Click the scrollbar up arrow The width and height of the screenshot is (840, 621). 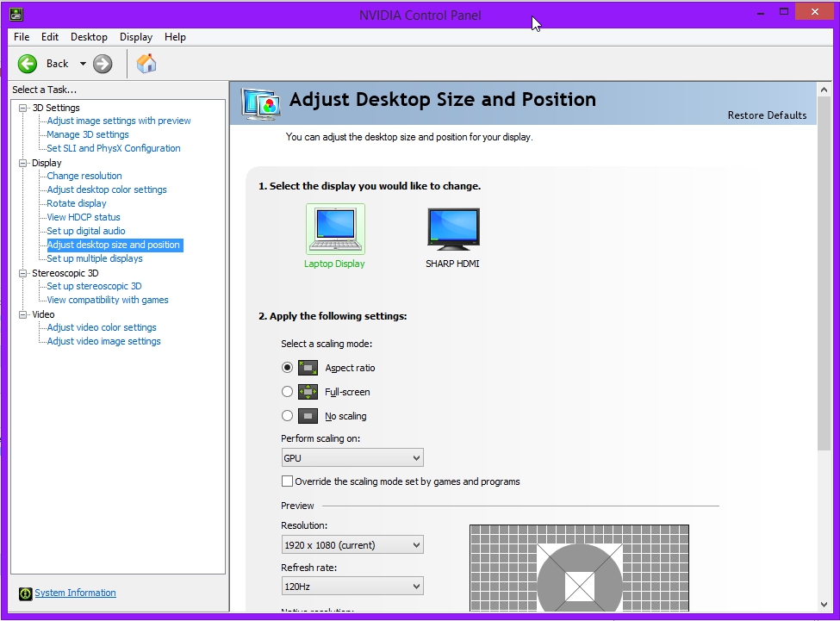[824, 90]
